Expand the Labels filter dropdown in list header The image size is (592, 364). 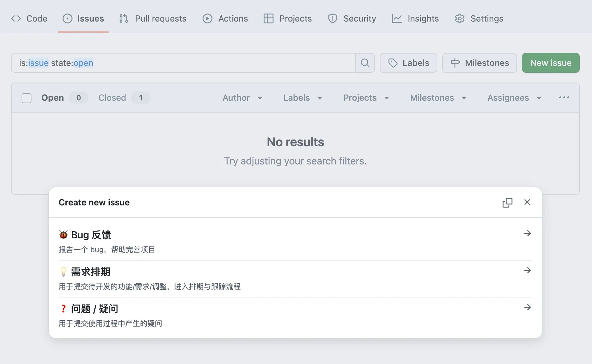302,98
